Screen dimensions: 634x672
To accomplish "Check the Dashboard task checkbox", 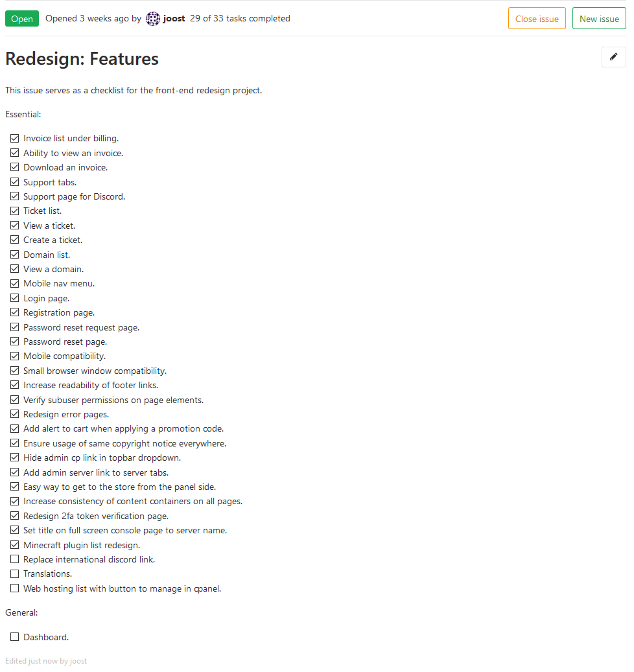I will tap(15, 637).
